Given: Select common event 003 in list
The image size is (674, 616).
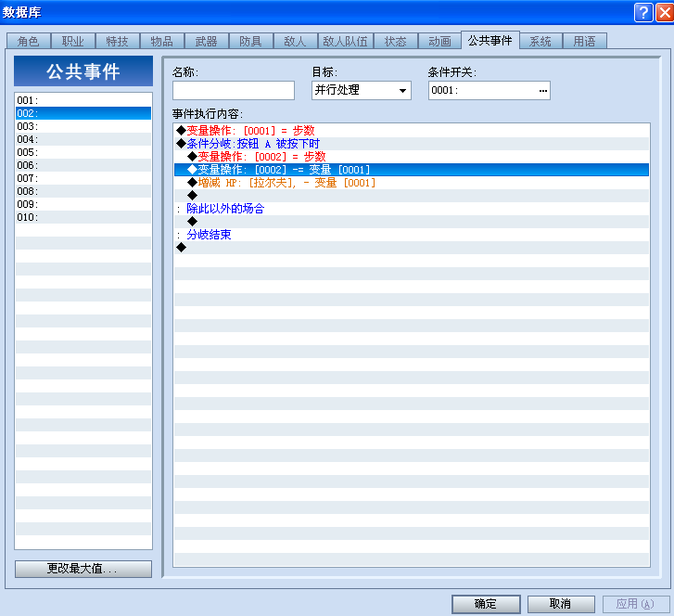Looking at the screenshot, I should click(83, 126).
